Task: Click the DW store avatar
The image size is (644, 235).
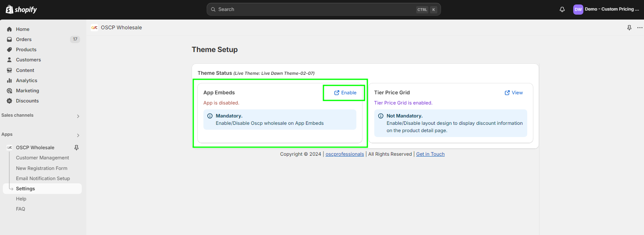Action: [578, 9]
